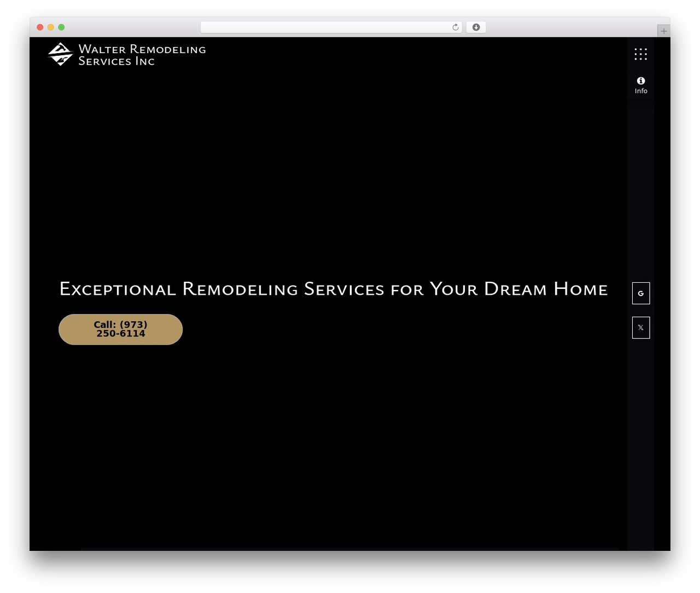Viewport: 700px width, 593px height.
Task: Visit the Google profile icon
Action: [641, 293]
